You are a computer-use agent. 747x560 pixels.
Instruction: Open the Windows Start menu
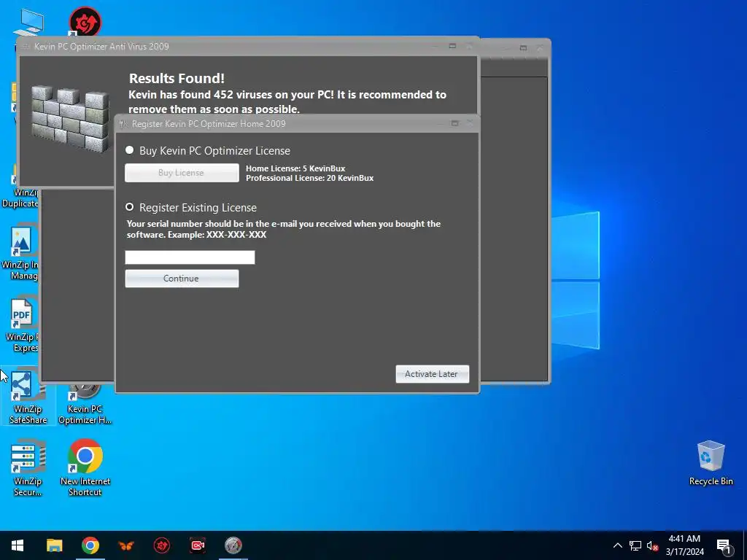[x=18, y=545]
